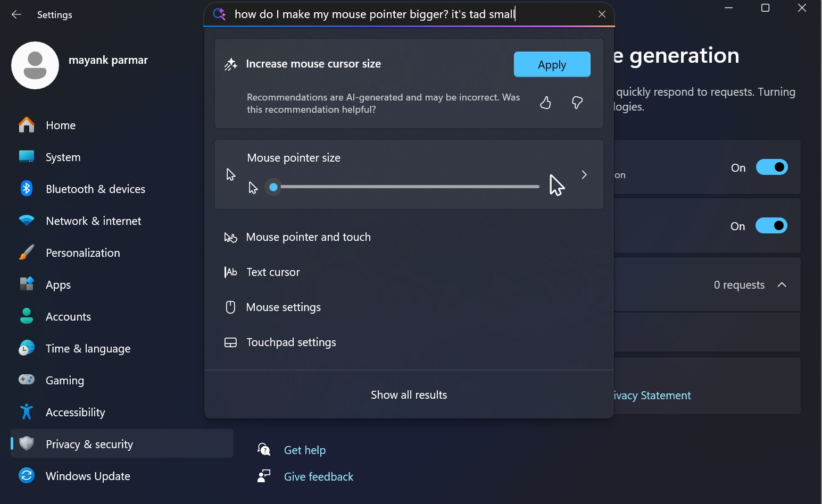Maximize the Settings window
Image resolution: width=822 pixels, height=504 pixels.
pos(765,8)
